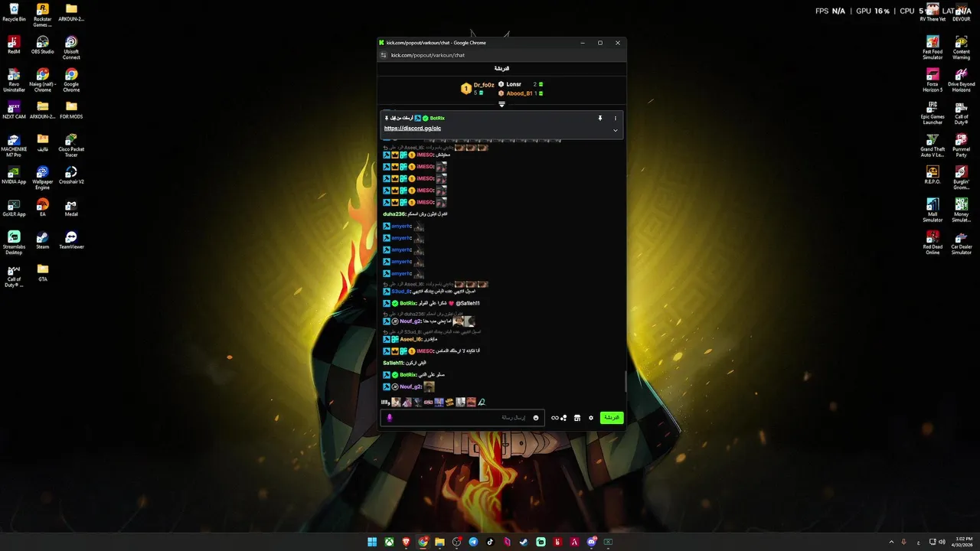Open EA desktop shortcut

coord(43,208)
